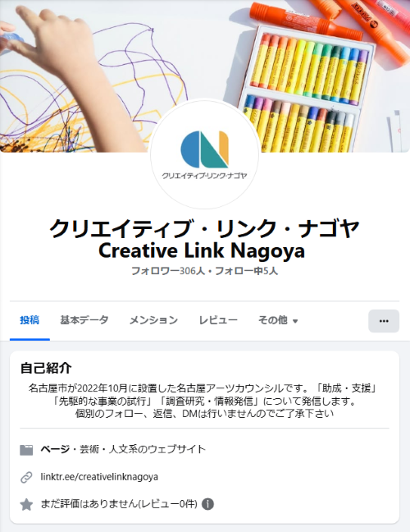Click the フォロワー306人 follower count
This screenshot has width=410, height=532.
168,271
